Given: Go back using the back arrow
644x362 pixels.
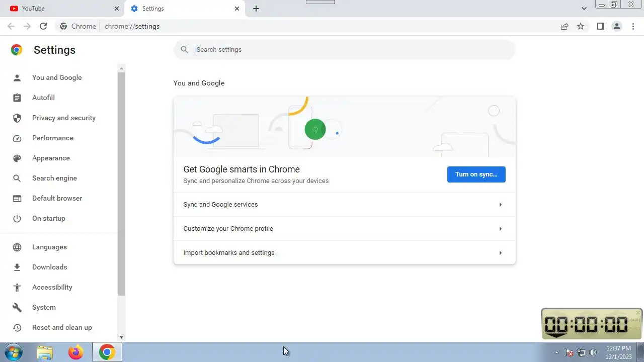Looking at the screenshot, I should tap(11, 26).
